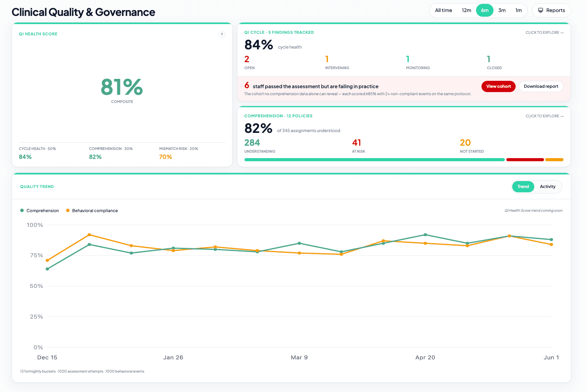Click the 82% assignments understood figure
The width and height of the screenshot is (586, 392).
click(x=258, y=128)
